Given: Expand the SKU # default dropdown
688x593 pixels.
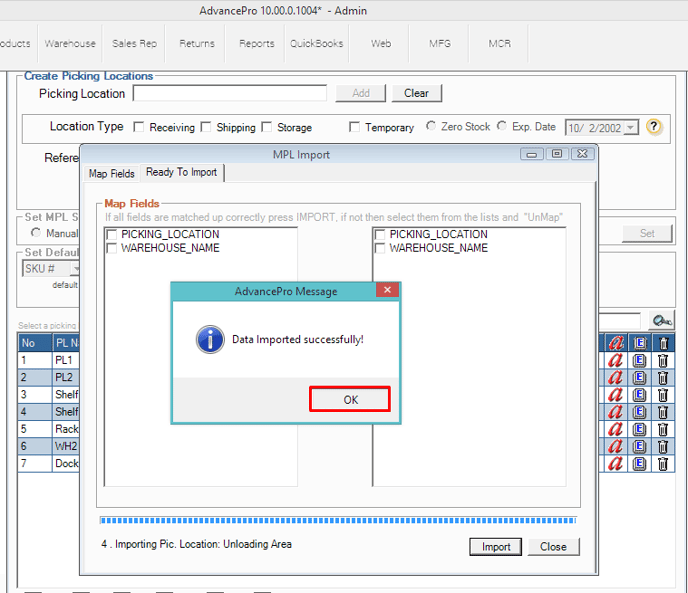Looking at the screenshot, I should [x=74, y=269].
